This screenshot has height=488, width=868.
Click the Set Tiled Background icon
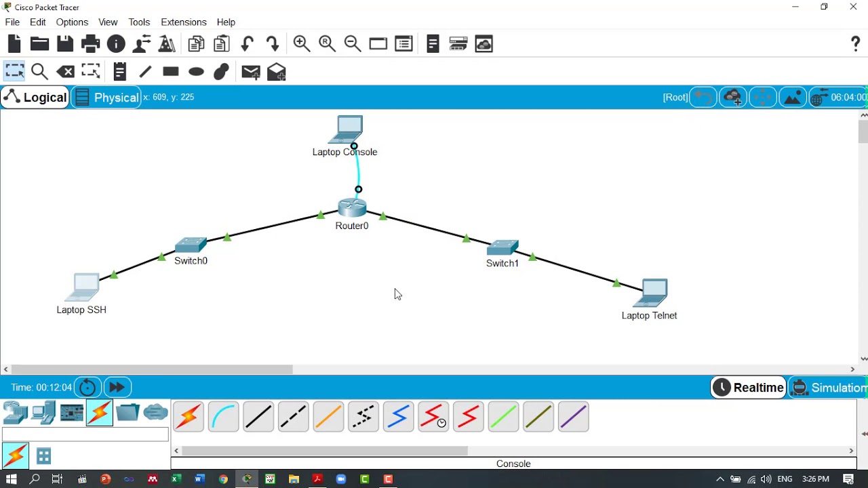coord(793,98)
